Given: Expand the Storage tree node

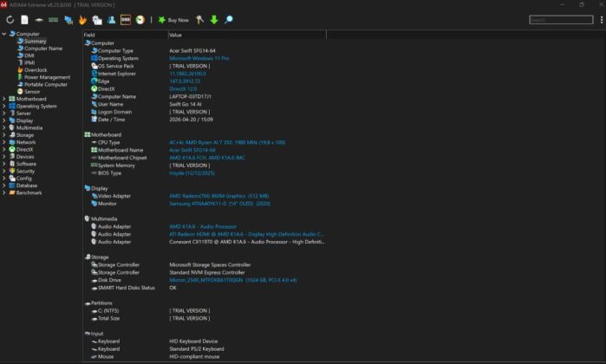Looking at the screenshot, I should tap(3, 135).
